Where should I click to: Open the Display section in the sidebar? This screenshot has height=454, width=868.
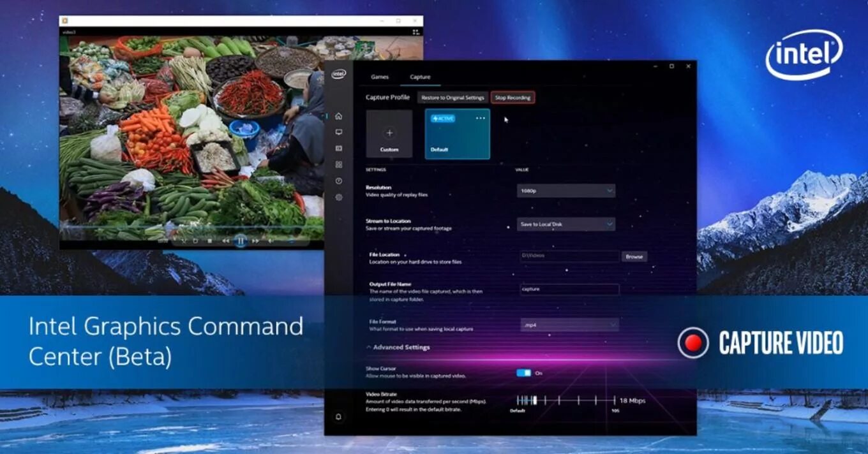coord(338,132)
